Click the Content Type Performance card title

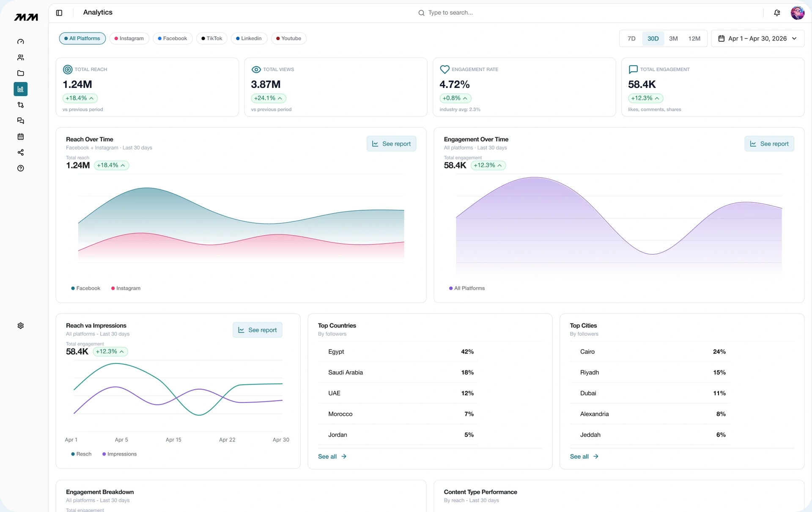tap(480, 492)
